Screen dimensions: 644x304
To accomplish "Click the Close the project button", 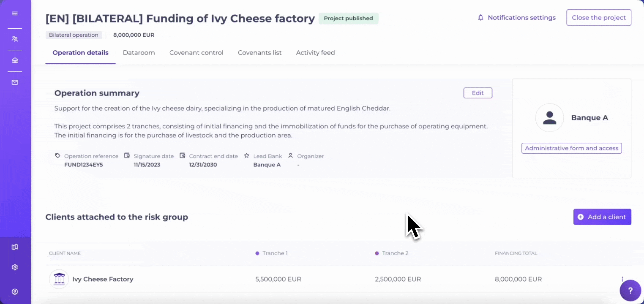I will coord(598,18).
